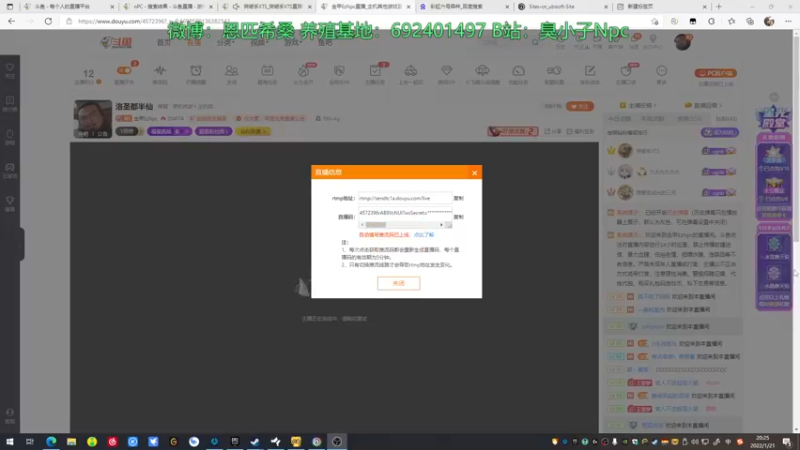Open the car icon in streamer toolbar
Image resolution: width=800 pixels, height=450 pixels.
pos(411,73)
